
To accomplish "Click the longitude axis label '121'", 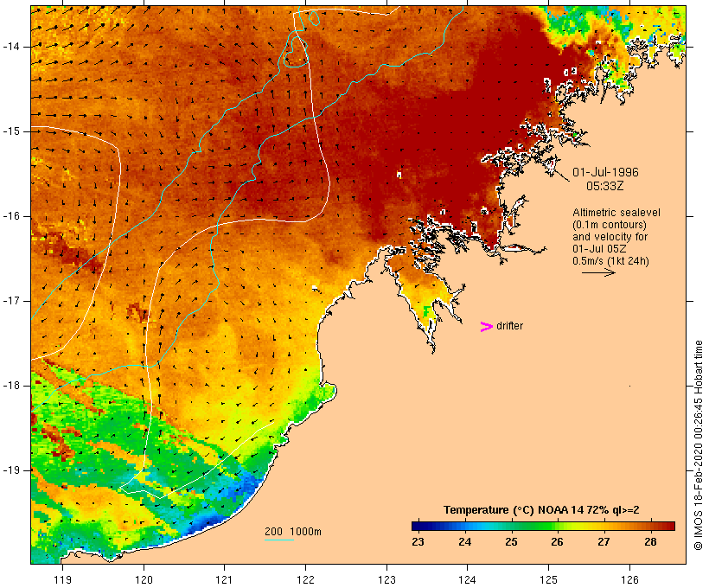I will (x=224, y=580).
